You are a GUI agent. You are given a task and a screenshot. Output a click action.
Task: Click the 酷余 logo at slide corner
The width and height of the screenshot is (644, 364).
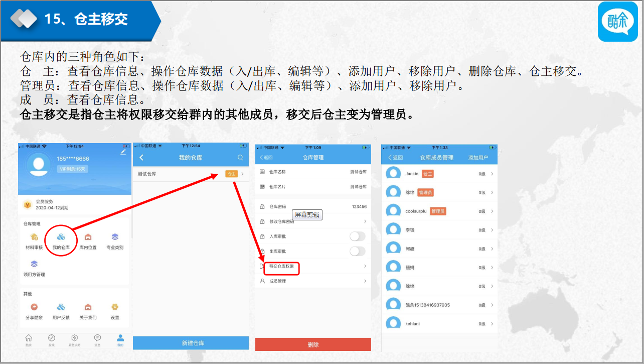617,22
